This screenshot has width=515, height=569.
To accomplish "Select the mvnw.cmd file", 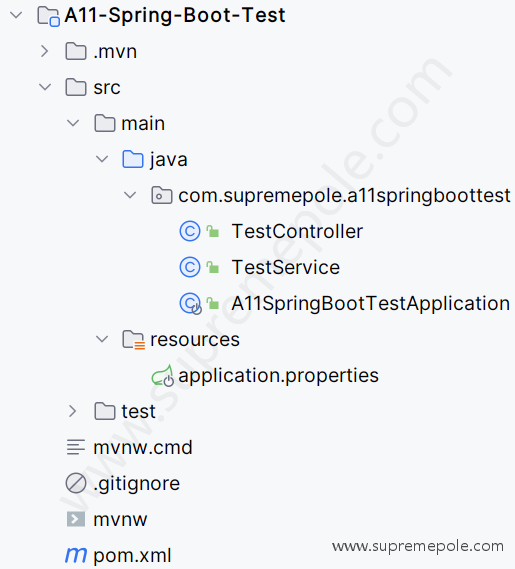I will [143, 447].
